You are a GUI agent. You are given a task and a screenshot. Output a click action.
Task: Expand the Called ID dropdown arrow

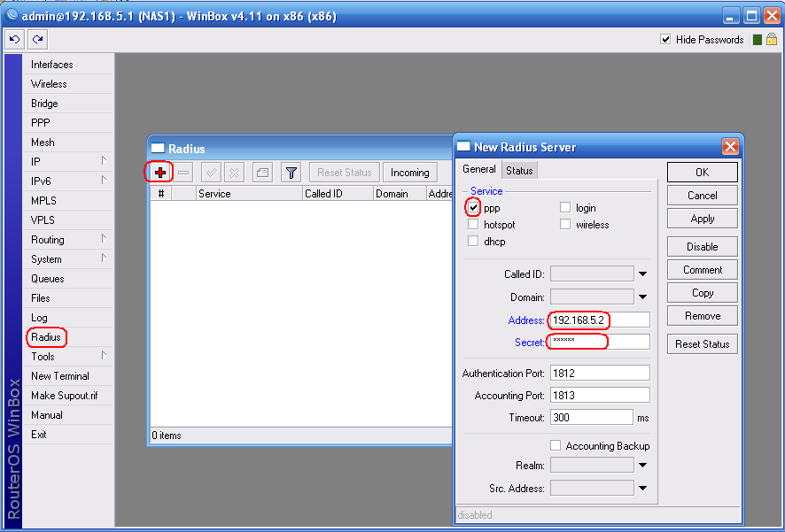pos(643,274)
